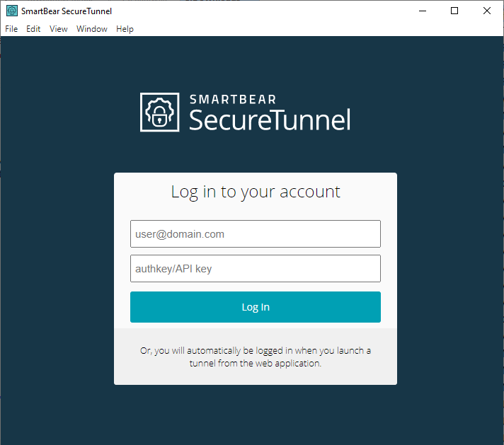
Task: Open the Window menu
Action: point(92,29)
